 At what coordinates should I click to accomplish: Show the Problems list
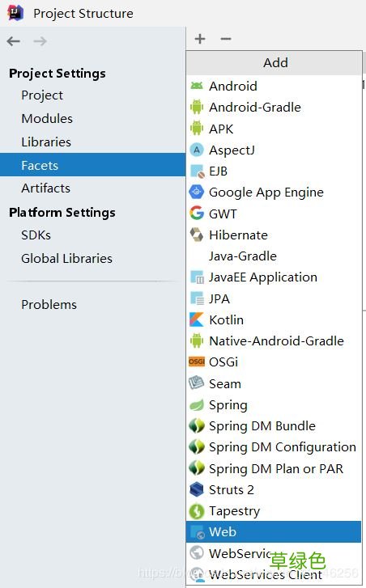tap(49, 304)
